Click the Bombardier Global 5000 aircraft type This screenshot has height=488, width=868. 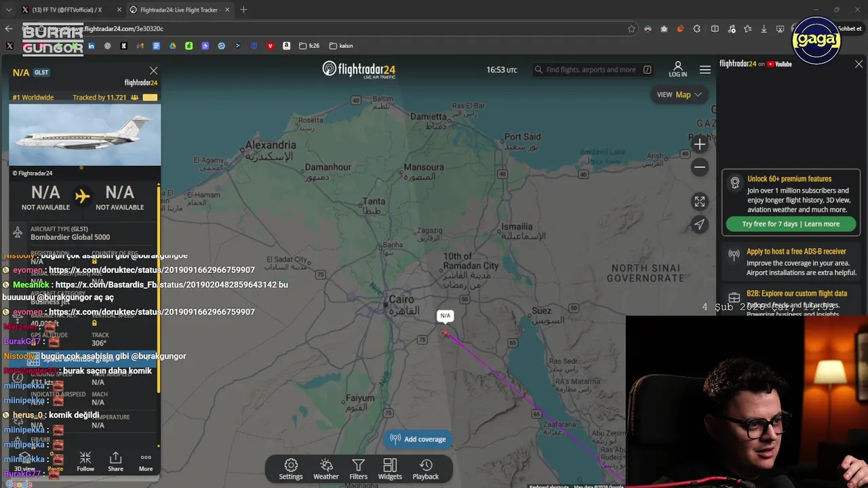click(70, 237)
